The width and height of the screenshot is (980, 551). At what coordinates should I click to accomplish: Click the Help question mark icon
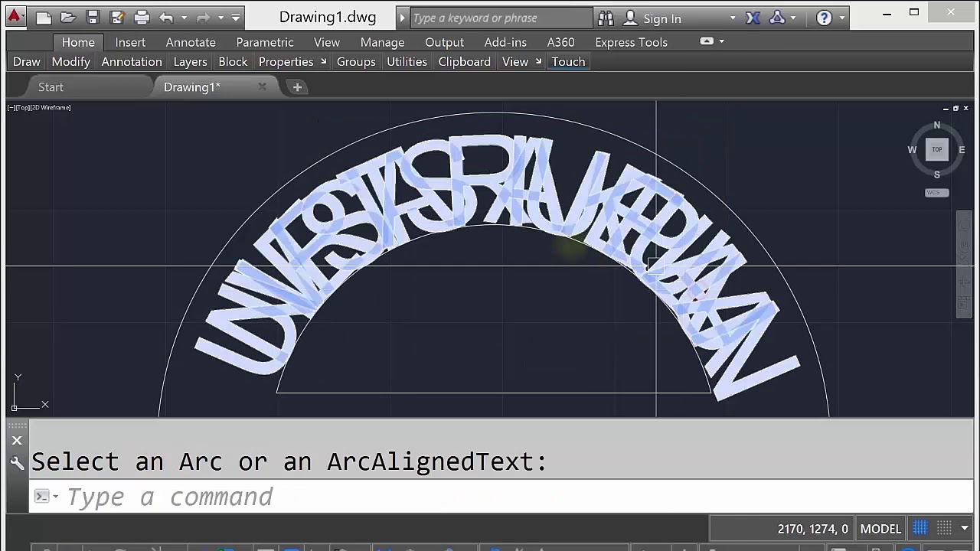coord(824,18)
